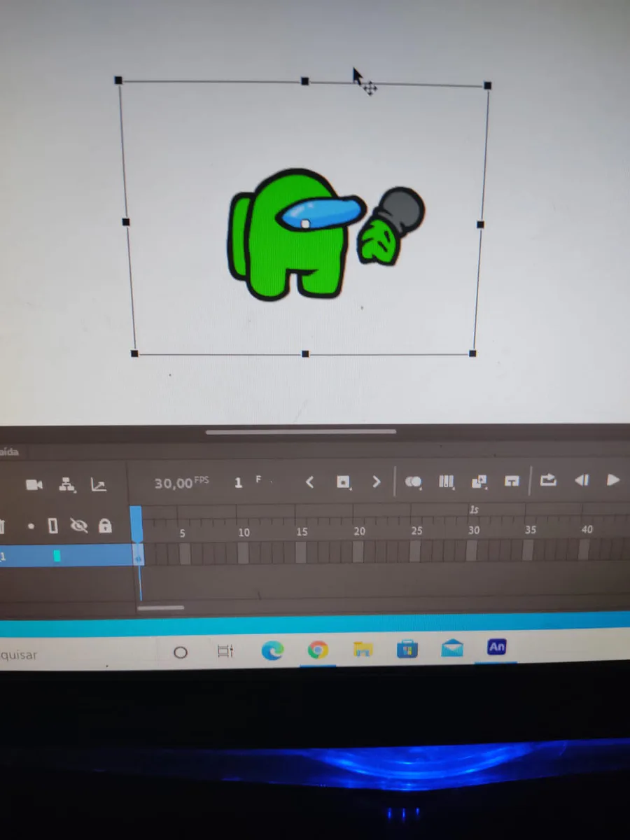Go to the previous keyframe arrow

[x=309, y=482]
